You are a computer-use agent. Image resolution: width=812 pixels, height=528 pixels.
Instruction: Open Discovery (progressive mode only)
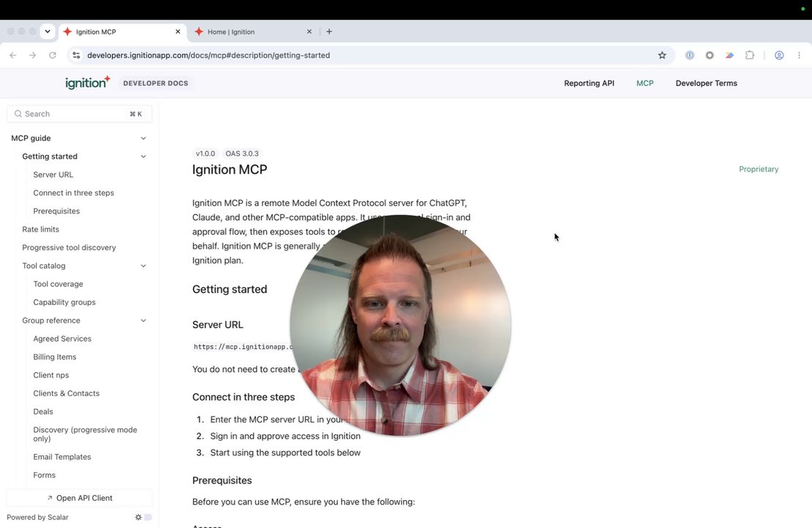[85, 434]
